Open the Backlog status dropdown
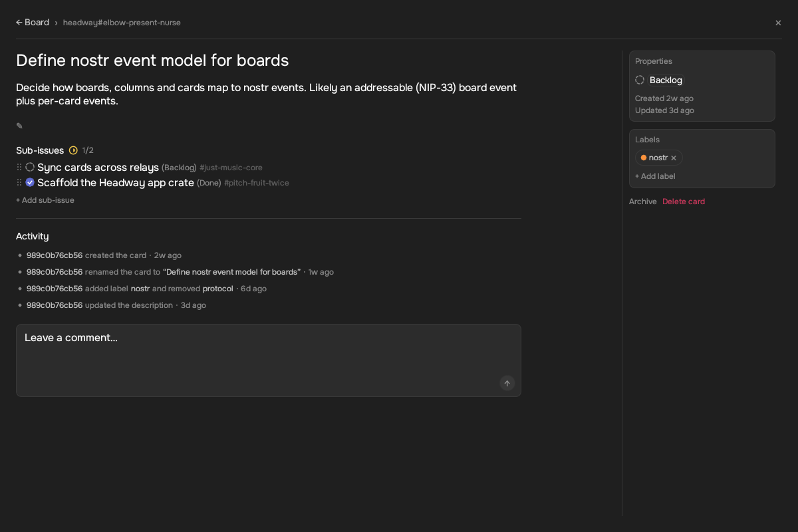798x532 pixels. point(666,80)
